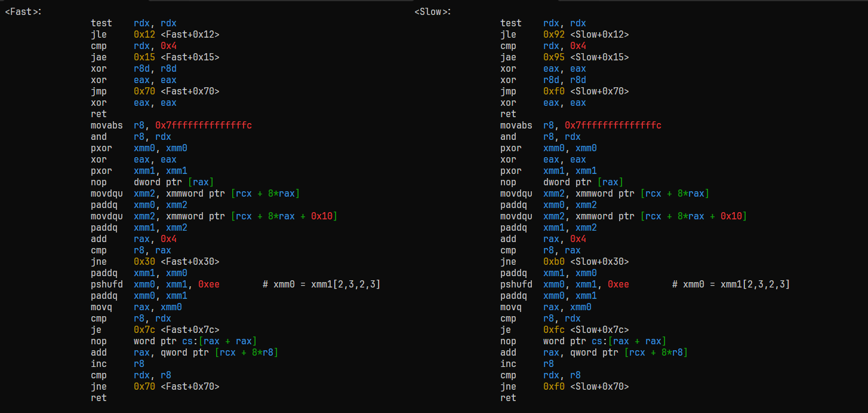The width and height of the screenshot is (868, 413).
Task: Click 'add rax, qword ptr [rcx + 8*r8]' in Fast
Action: tap(184, 353)
